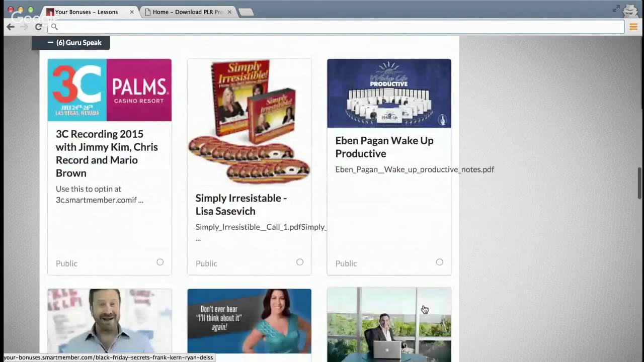Close the Home – Download PLR tab
The width and height of the screenshot is (644, 362).
coord(230,12)
